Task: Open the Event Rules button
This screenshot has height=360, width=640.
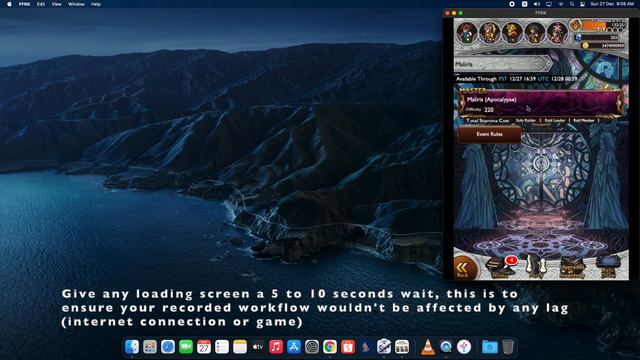Action: (x=489, y=134)
